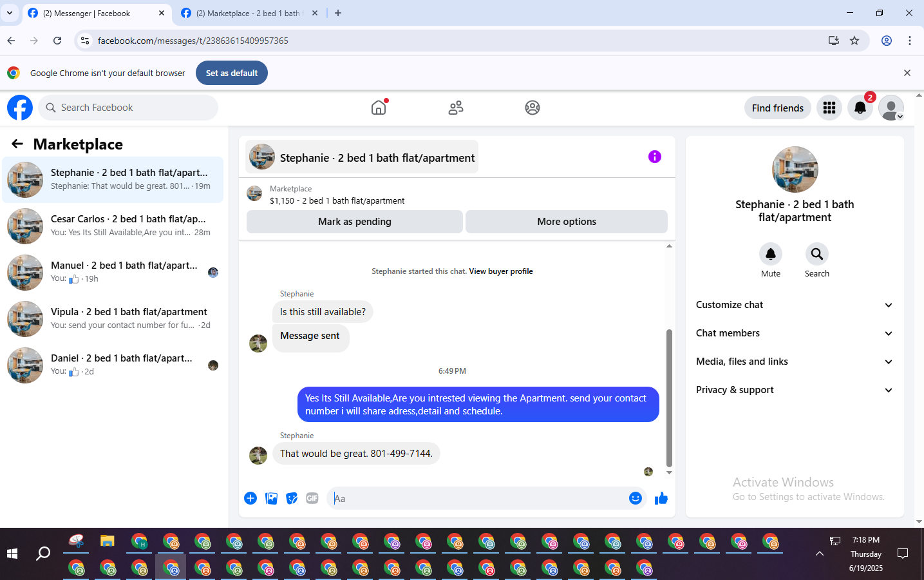Open the Vipula conversation

pos(113,319)
